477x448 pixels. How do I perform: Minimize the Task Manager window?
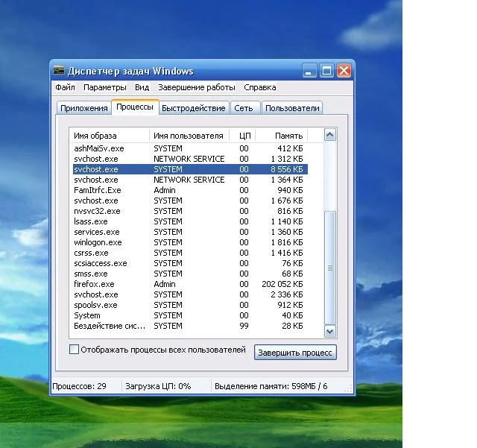(x=311, y=72)
